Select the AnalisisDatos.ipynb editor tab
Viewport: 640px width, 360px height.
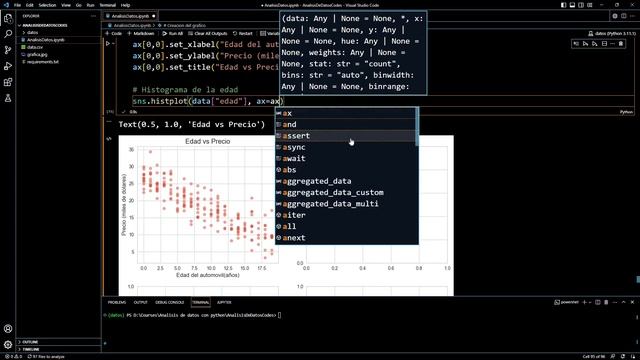[x=130, y=16]
